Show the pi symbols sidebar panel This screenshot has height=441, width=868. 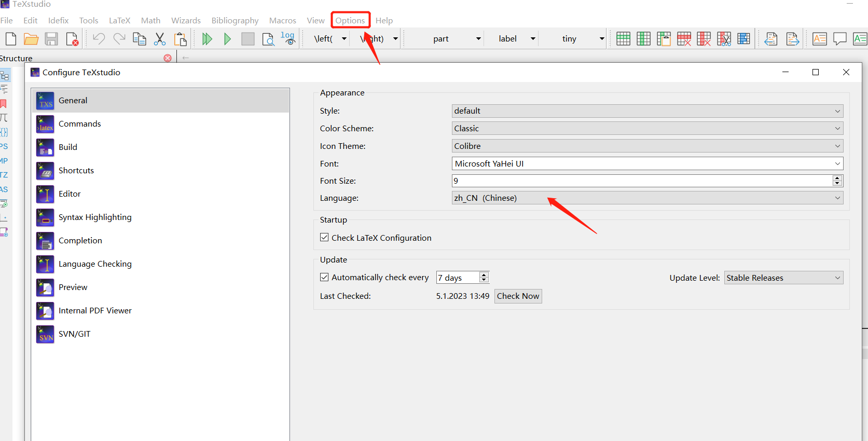pyautogui.click(x=3, y=118)
